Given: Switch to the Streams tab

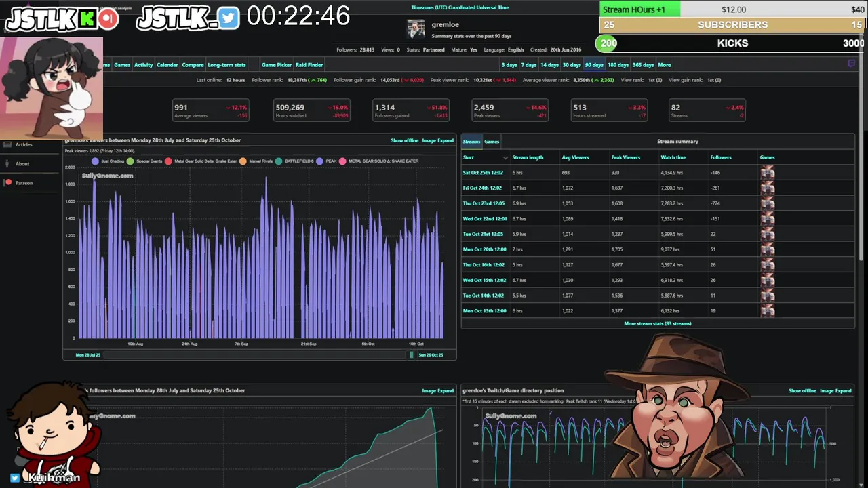Looking at the screenshot, I should pyautogui.click(x=471, y=142).
